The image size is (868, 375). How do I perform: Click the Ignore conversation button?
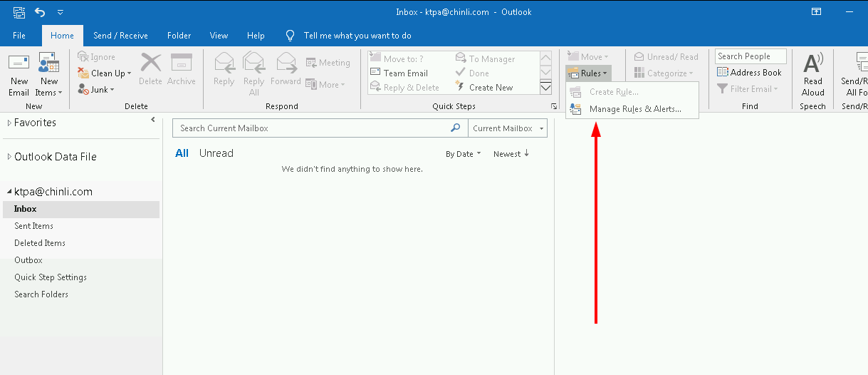tap(96, 57)
